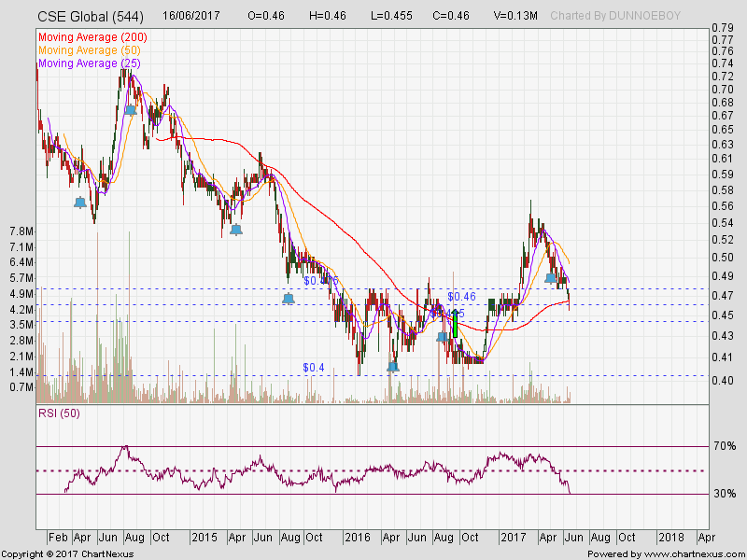The height and width of the screenshot is (560, 747).
Task: Select the bell marker near April 2016
Action: [x=393, y=366]
